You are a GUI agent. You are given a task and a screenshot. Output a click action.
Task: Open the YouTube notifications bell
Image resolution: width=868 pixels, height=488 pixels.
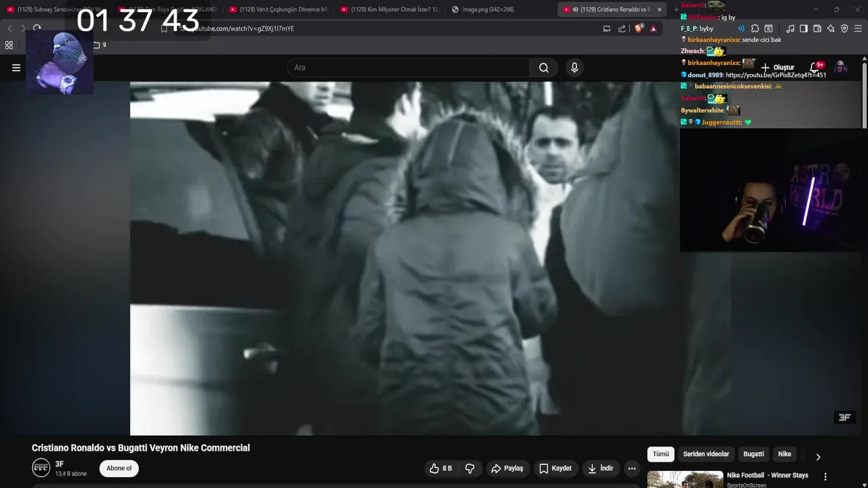[x=816, y=68]
